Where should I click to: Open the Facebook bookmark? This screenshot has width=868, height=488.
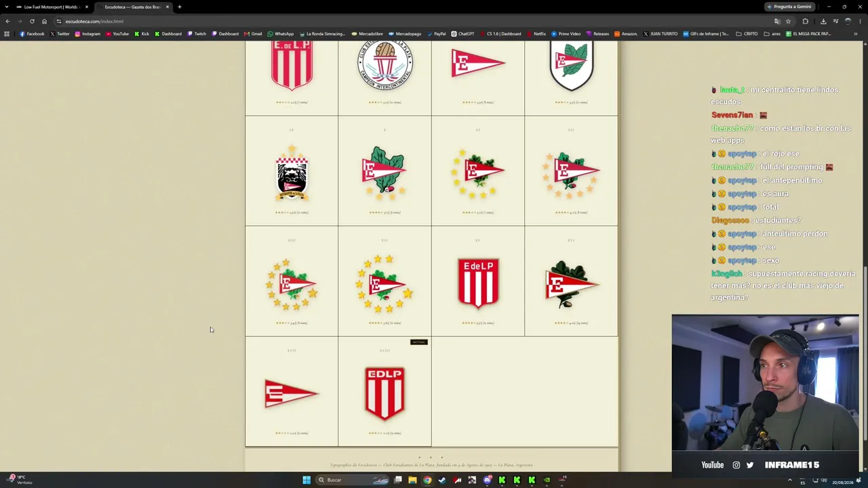pyautogui.click(x=32, y=34)
